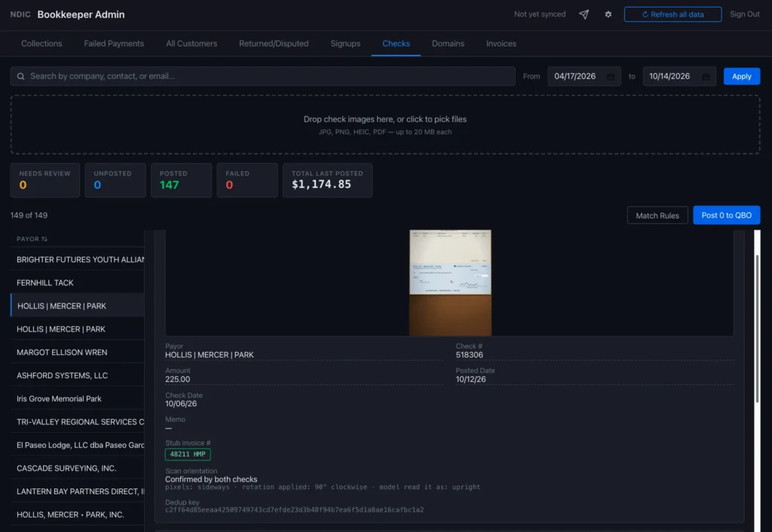
Task: Sort the list by PAYOR column
Action: [x=32, y=239]
